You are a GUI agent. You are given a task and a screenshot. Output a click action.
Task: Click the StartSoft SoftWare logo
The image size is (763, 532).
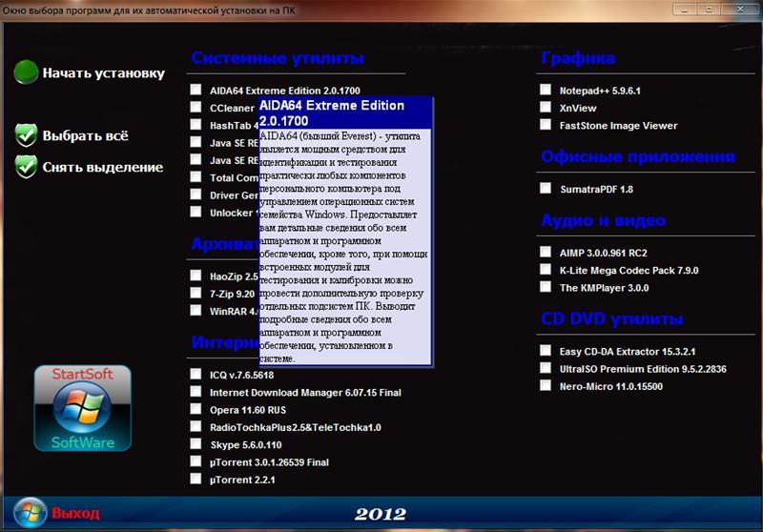coord(82,408)
